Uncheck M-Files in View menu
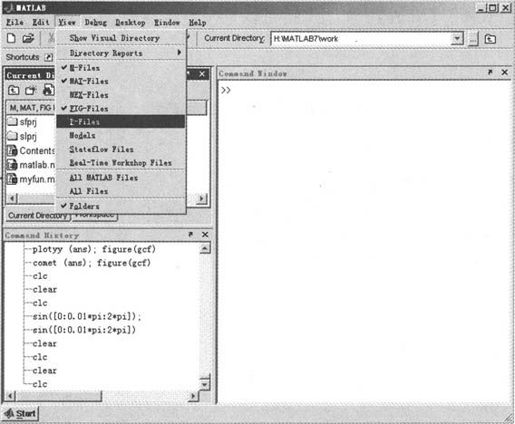Viewport: 515px width, 424px height. pos(121,68)
